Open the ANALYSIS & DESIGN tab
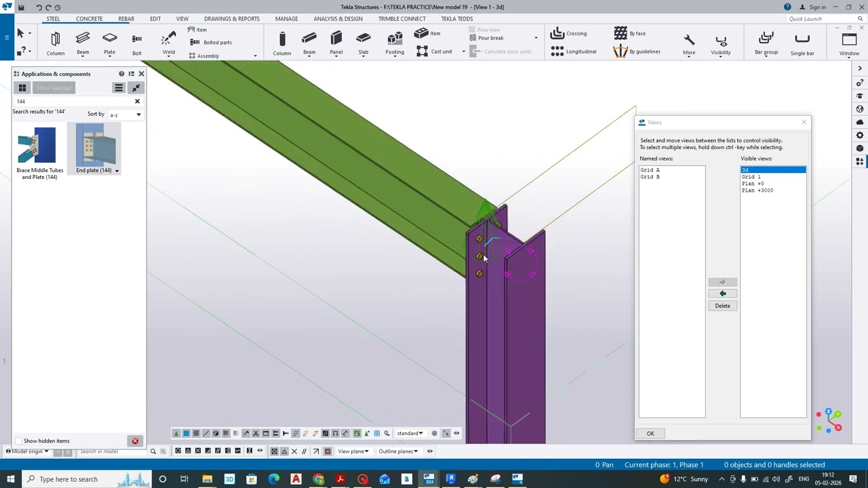 (338, 19)
